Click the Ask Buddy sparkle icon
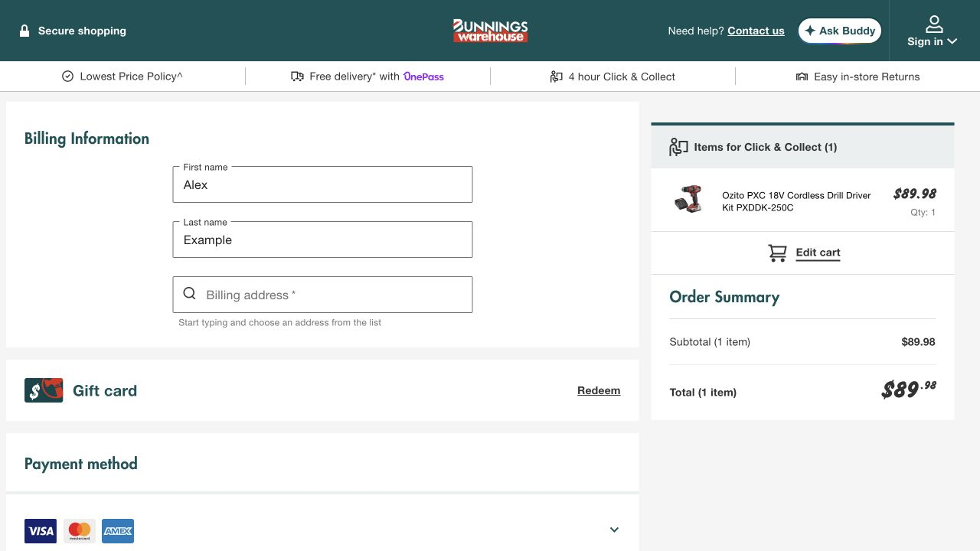 point(810,31)
